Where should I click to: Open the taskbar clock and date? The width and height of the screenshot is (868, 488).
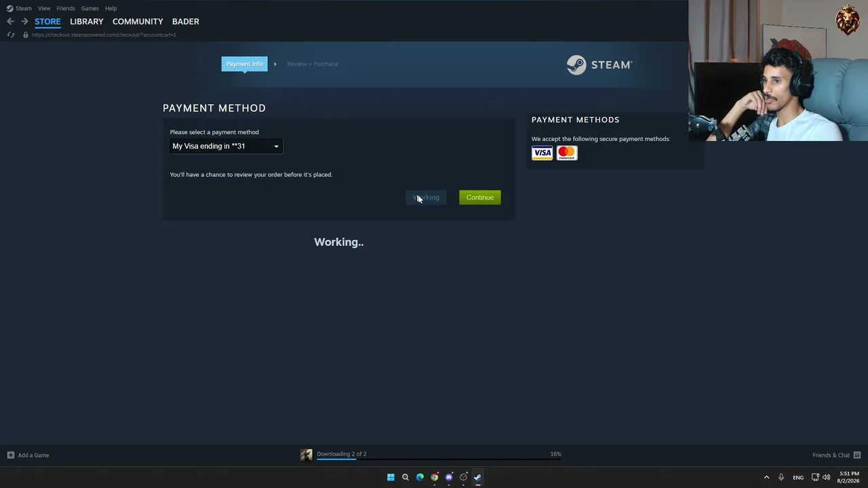point(849,477)
